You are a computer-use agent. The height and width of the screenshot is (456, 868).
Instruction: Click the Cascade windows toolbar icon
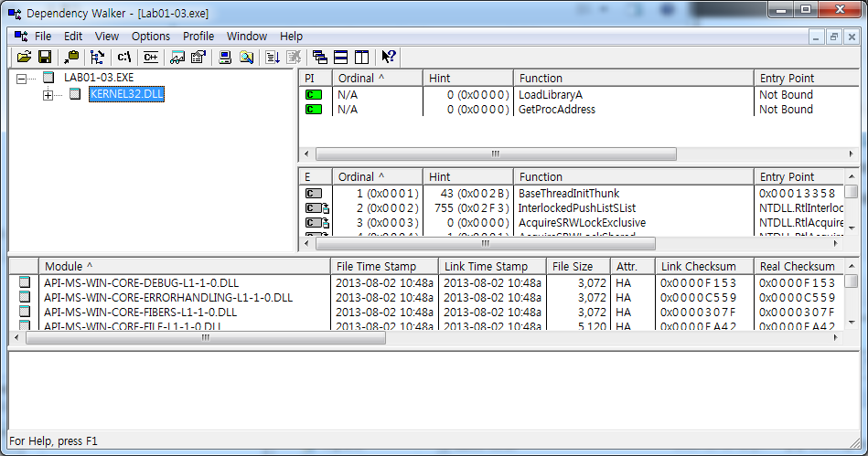(x=319, y=57)
